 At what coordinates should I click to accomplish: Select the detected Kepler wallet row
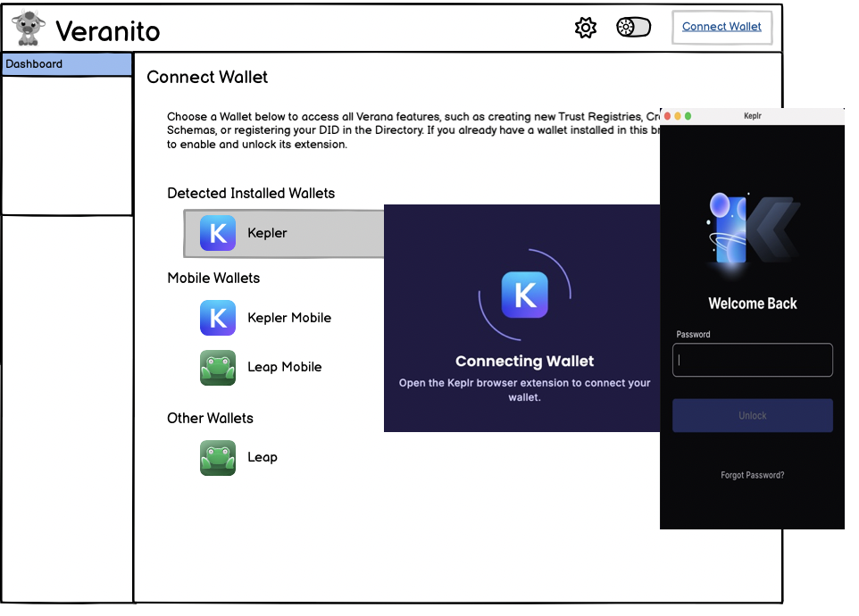click(284, 233)
